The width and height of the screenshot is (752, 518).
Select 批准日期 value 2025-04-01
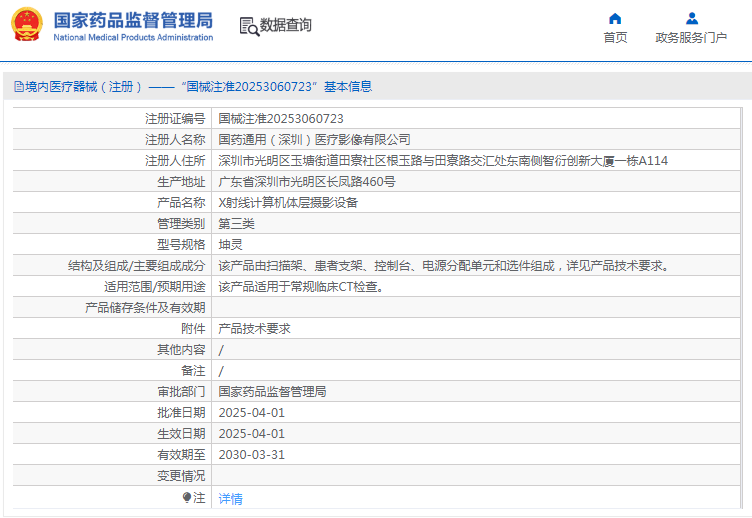[252, 413]
